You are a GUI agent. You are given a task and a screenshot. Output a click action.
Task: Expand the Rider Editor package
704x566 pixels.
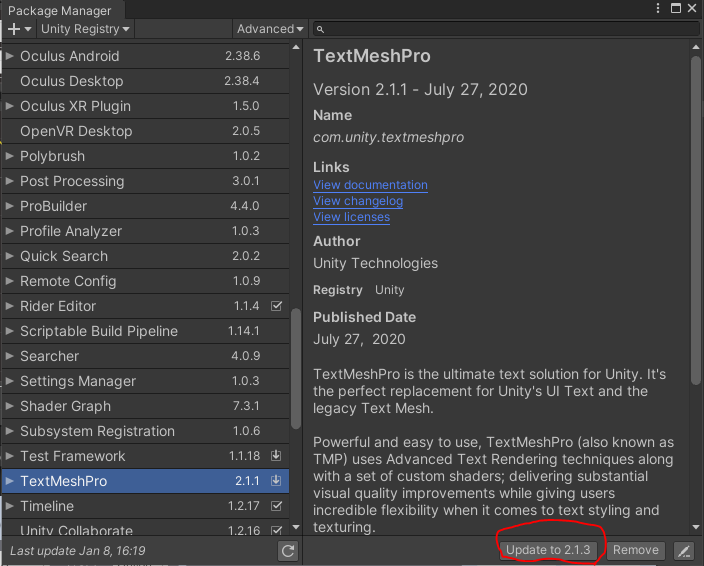(9, 306)
